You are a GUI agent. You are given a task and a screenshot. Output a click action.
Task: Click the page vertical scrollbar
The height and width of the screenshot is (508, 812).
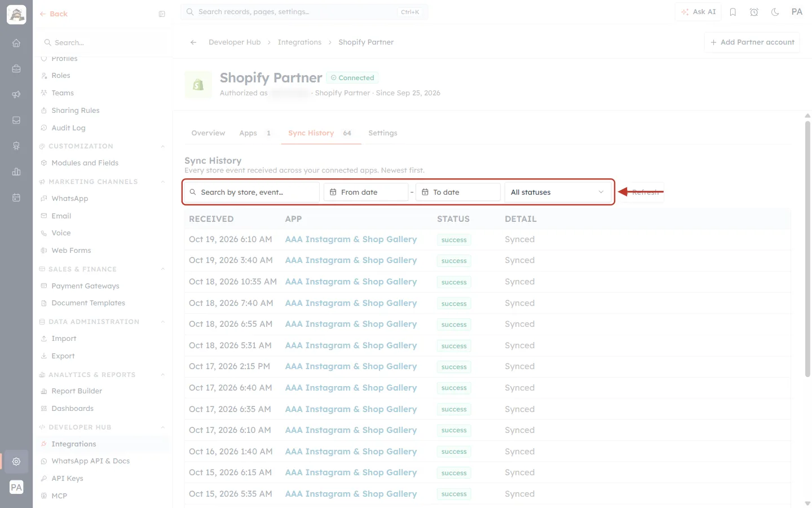[807, 248]
